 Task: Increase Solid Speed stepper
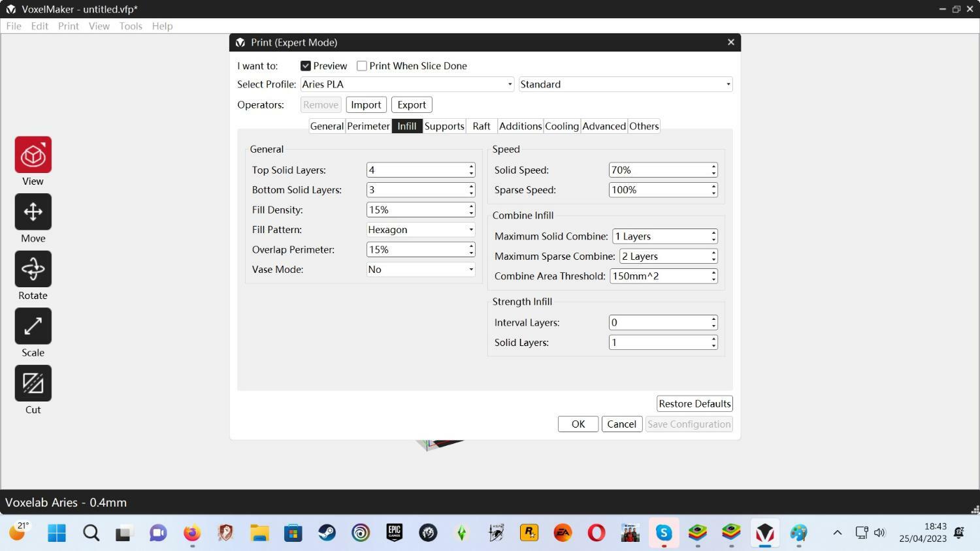click(x=713, y=166)
